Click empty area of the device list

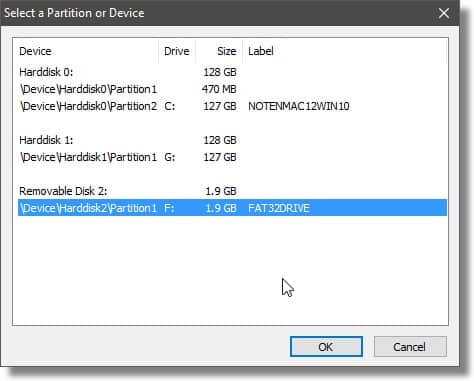pos(230,270)
